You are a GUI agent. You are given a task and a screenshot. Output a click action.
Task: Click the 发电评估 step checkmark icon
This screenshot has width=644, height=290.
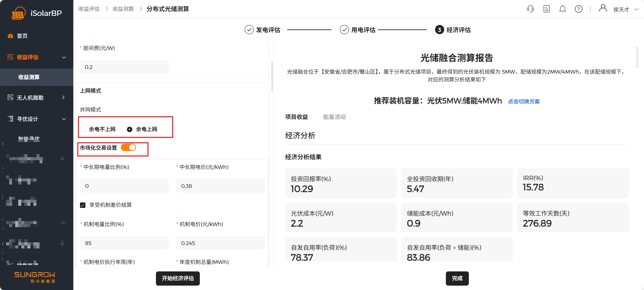click(x=249, y=30)
